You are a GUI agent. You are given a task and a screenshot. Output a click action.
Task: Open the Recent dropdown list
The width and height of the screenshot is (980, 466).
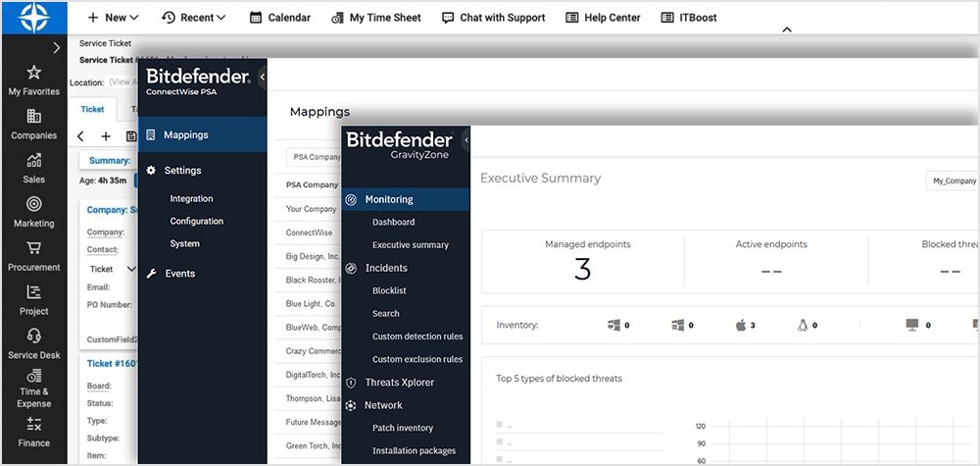click(193, 18)
